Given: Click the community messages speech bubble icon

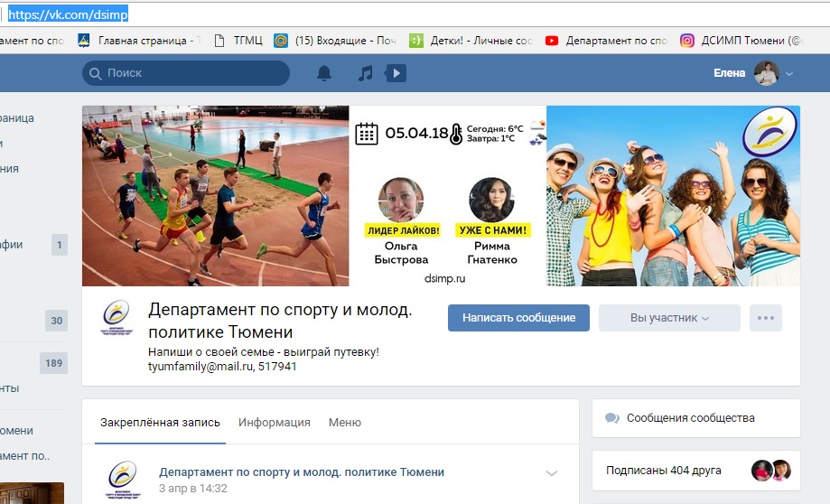Looking at the screenshot, I should tap(612, 418).
